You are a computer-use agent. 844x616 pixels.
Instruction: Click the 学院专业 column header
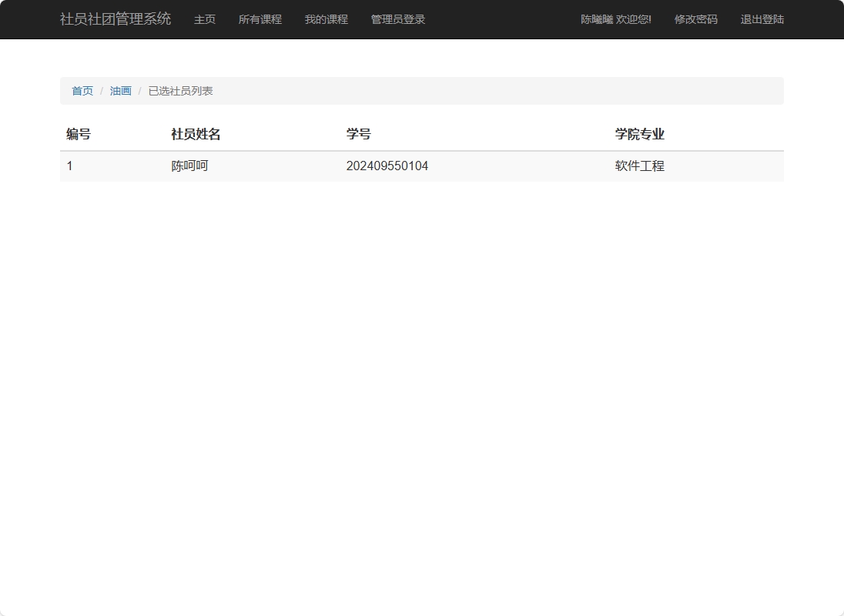click(639, 133)
